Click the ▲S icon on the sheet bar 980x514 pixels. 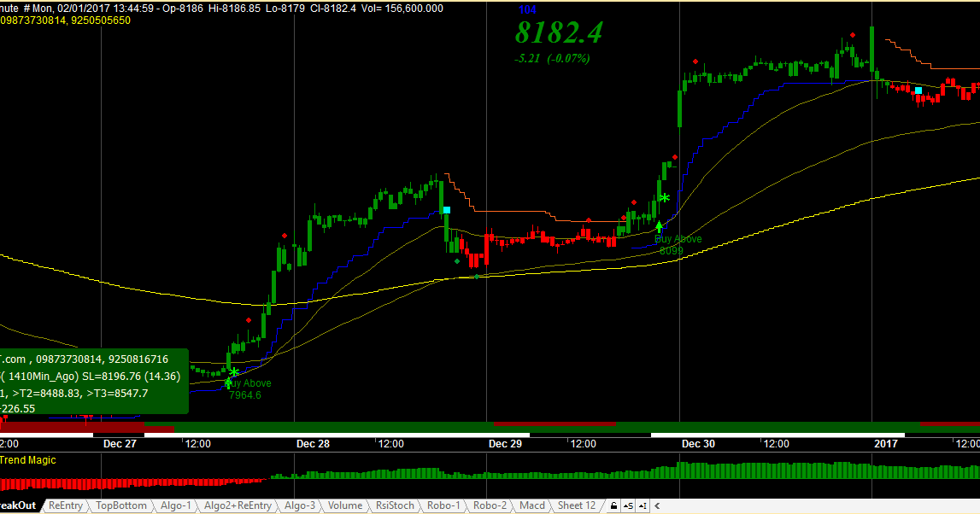(x=628, y=505)
